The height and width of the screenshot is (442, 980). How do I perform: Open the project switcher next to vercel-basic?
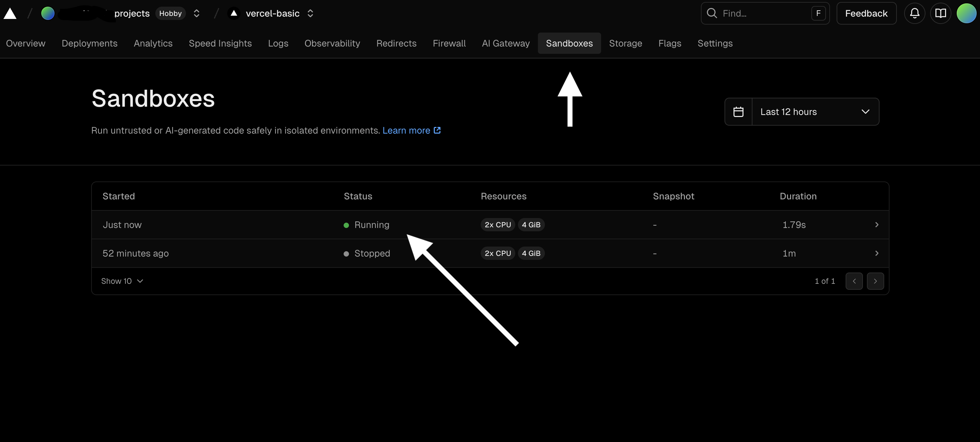pos(310,13)
